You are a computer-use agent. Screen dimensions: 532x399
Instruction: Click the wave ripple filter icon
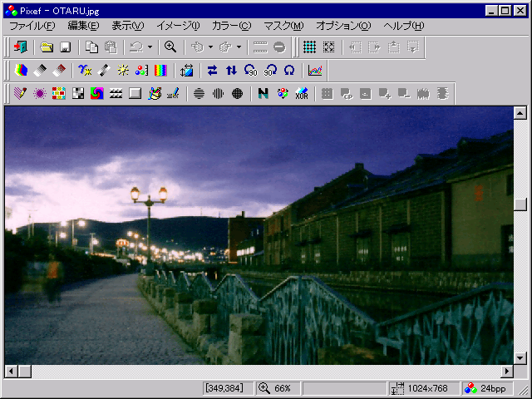[x=116, y=93]
